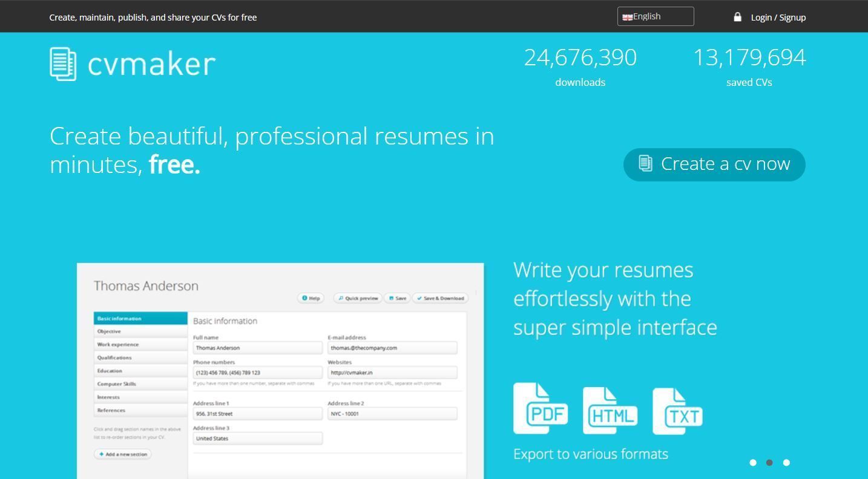Screen dimensions: 868x479
Task: Click the Address line 3 field
Action: coord(258,438)
